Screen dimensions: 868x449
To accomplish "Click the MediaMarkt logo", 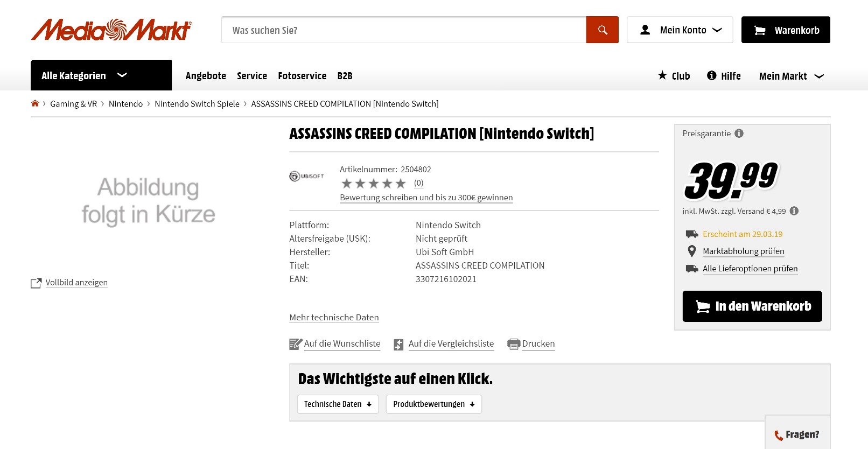I will point(111,30).
